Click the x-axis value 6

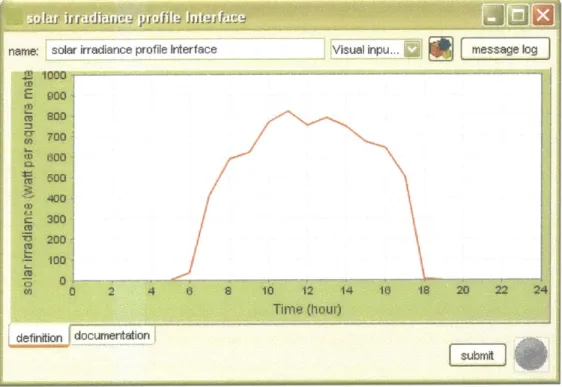(189, 290)
